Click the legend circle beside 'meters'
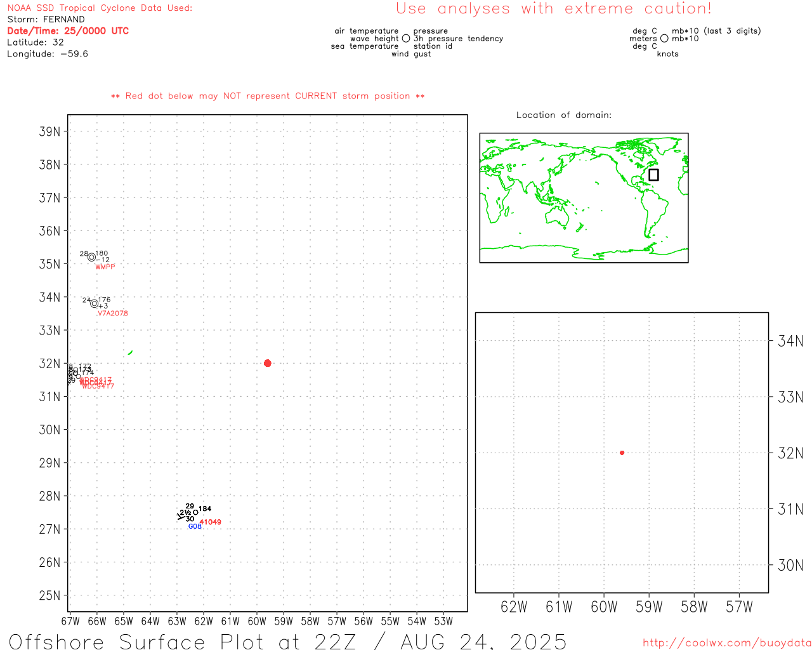This screenshot has width=812, height=650. pos(664,38)
